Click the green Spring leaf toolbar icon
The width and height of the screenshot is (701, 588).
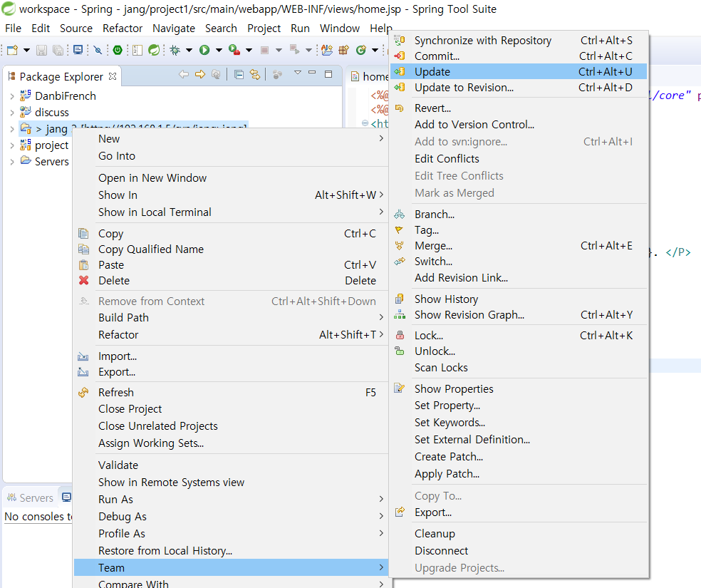point(154,50)
